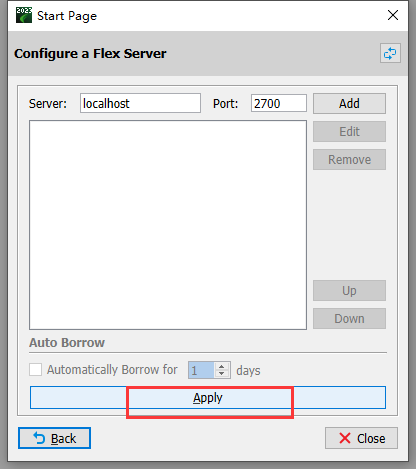Close the Start Page window
Image resolution: width=416 pixels, height=469 pixels.
tap(393, 15)
